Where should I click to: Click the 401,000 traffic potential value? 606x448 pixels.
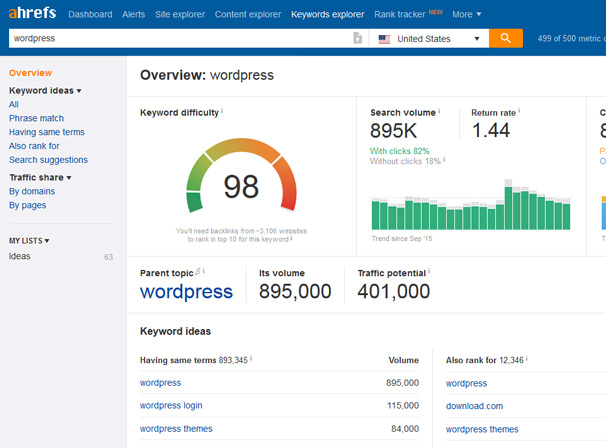pyautogui.click(x=393, y=291)
